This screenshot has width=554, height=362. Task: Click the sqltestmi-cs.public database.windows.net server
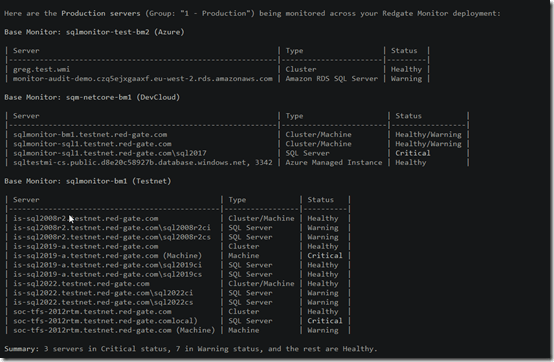click(x=143, y=162)
